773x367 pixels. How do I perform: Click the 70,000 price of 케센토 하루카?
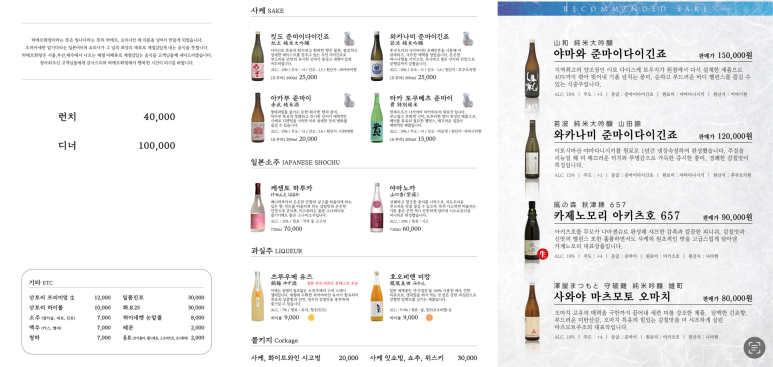pos(293,229)
